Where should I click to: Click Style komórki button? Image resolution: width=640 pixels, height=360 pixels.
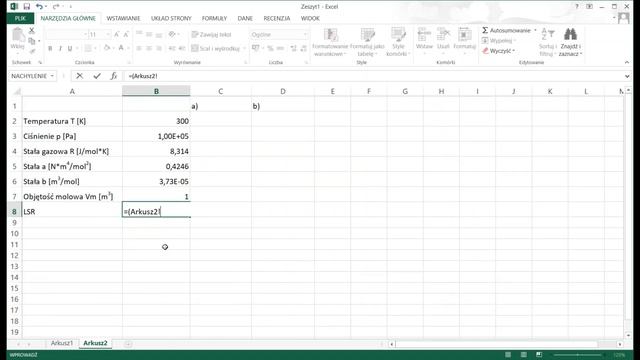[397, 42]
